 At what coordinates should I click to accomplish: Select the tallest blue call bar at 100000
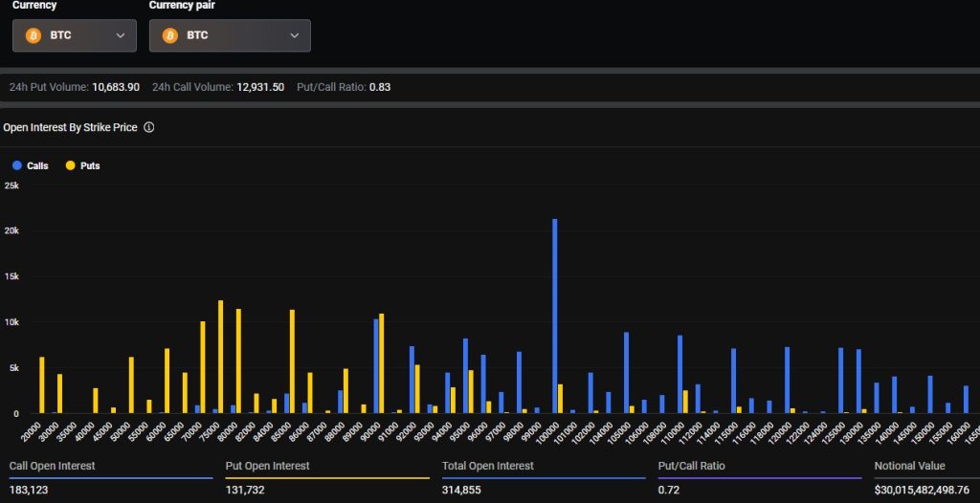(555, 316)
